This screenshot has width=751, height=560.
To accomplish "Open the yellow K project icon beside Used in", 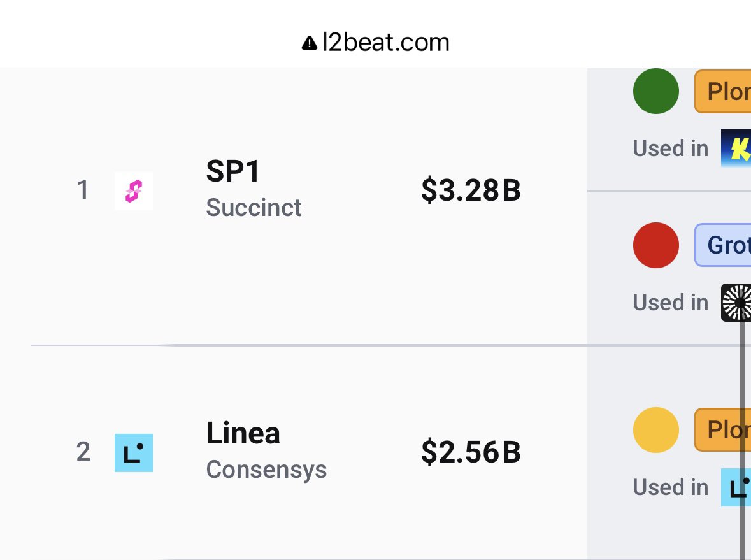I will pyautogui.click(x=736, y=148).
